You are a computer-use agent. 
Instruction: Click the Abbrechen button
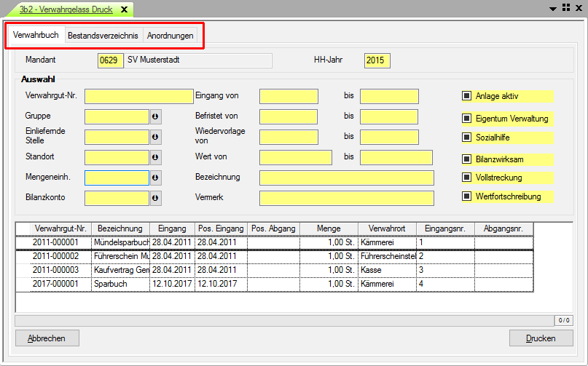(x=47, y=338)
